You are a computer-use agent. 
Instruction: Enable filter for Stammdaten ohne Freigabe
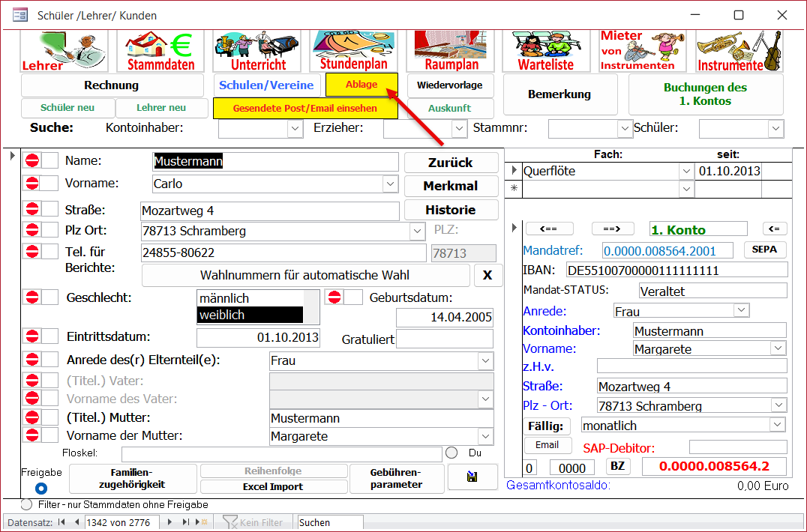pyautogui.click(x=27, y=504)
